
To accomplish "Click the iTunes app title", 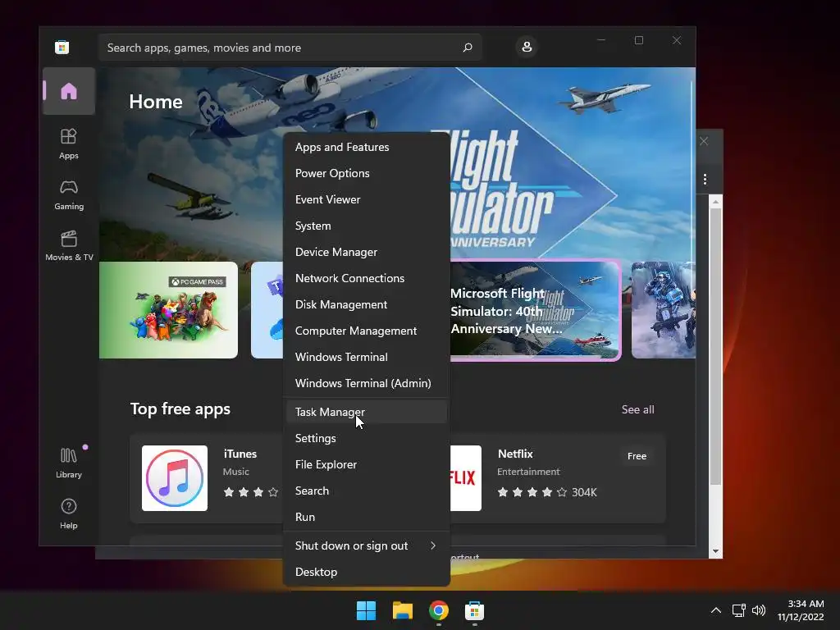I will click(x=240, y=454).
